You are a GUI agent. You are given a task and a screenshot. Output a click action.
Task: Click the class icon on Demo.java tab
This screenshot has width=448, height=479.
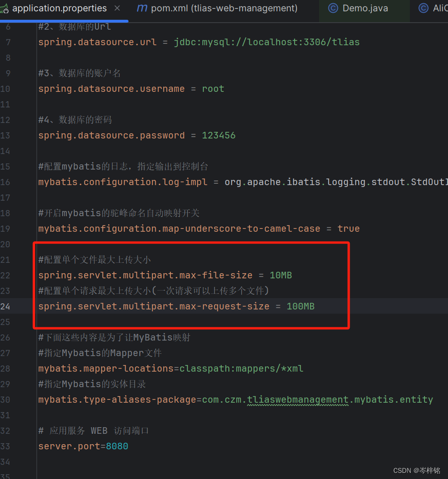click(x=333, y=8)
